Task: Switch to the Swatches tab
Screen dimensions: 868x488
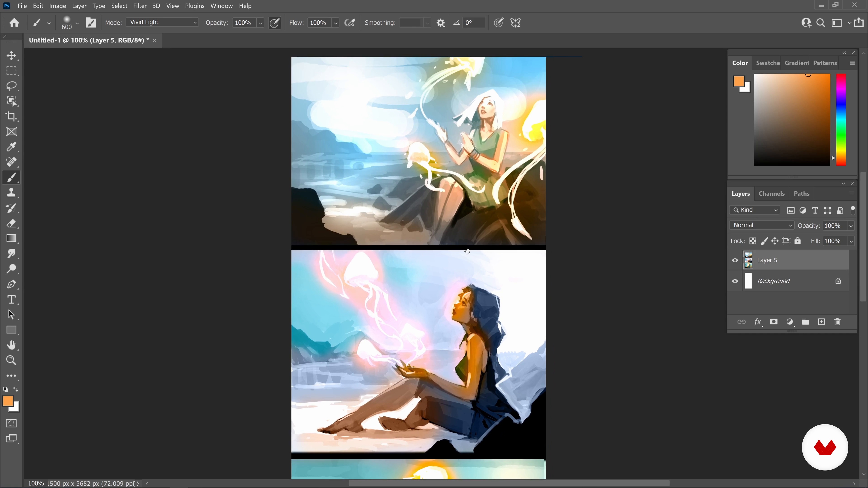Action: [768, 63]
